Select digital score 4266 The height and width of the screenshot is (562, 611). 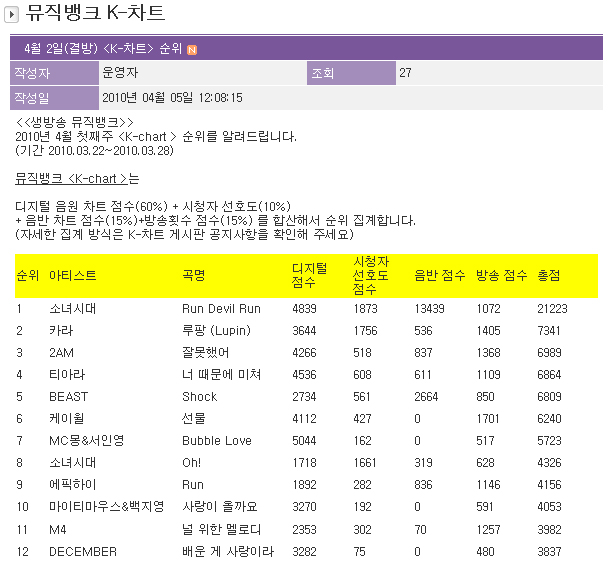coord(304,353)
